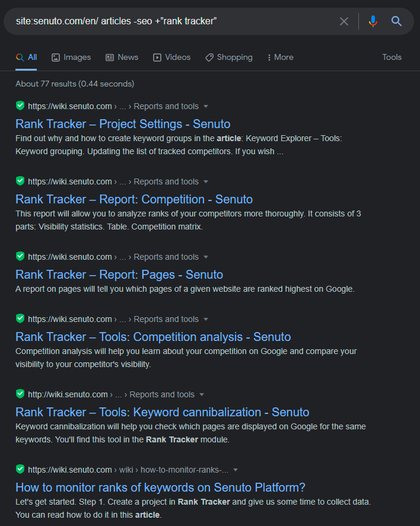Expand dropdown arrow next to Competition report URL
The width and height of the screenshot is (420, 526).
[x=206, y=181]
